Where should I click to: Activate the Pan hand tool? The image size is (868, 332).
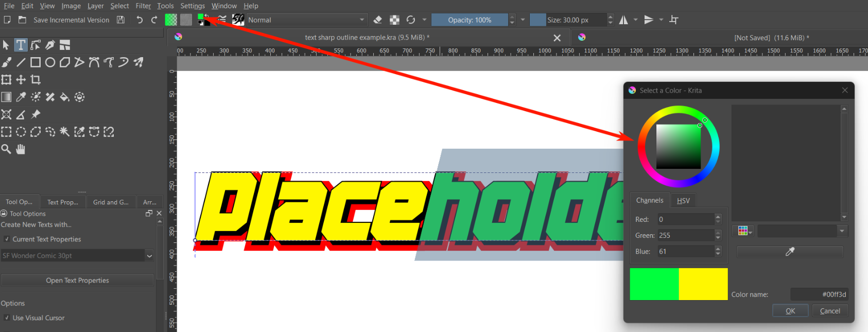coord(21,149)
